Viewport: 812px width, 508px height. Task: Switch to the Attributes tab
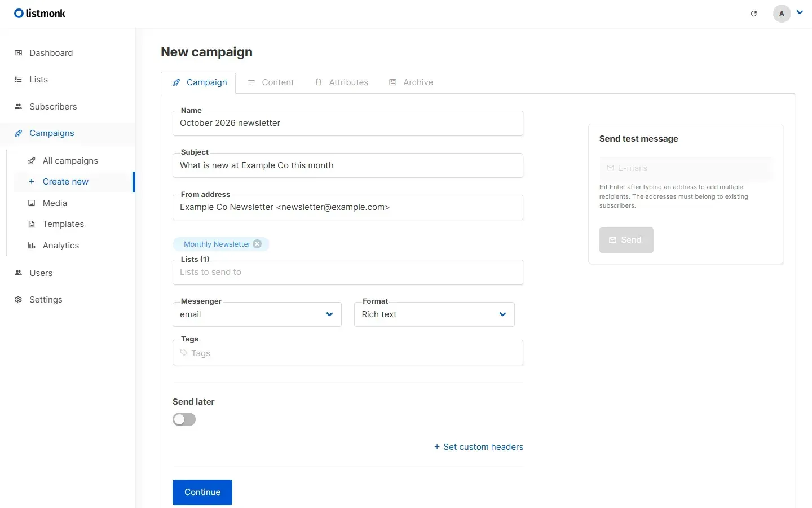point(341,82)
